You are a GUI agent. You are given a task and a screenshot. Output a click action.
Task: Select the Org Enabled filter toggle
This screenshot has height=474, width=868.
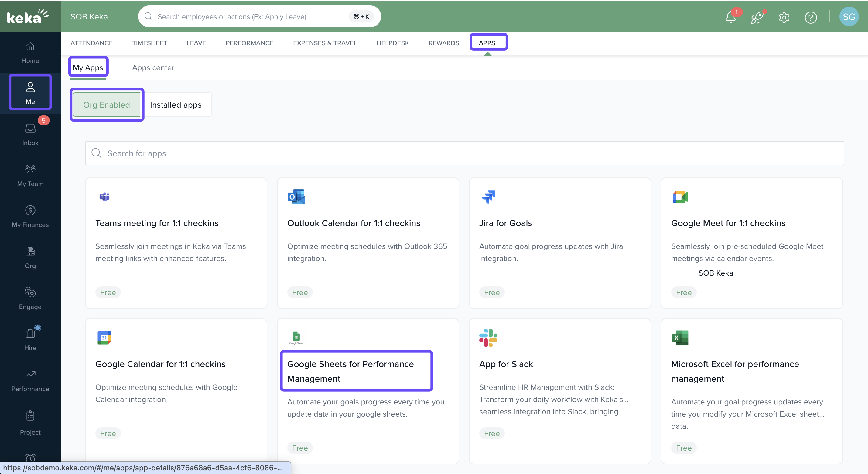[x=107, y=105]
